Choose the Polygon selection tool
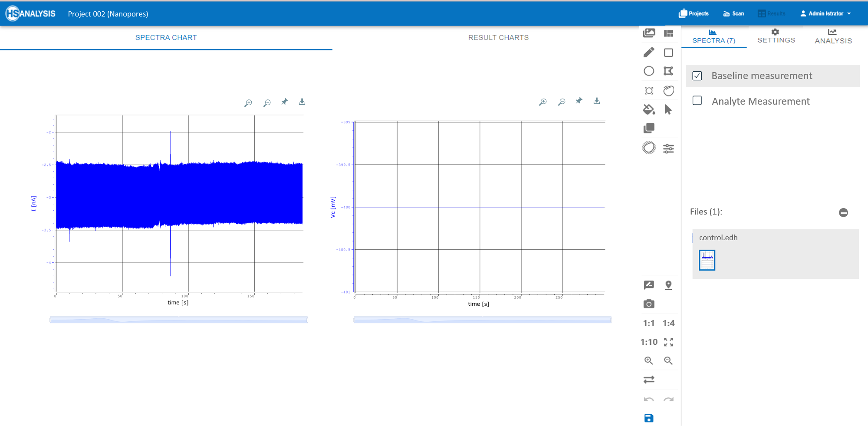Screen dimensions: 868x433 (x=668, y=70)
